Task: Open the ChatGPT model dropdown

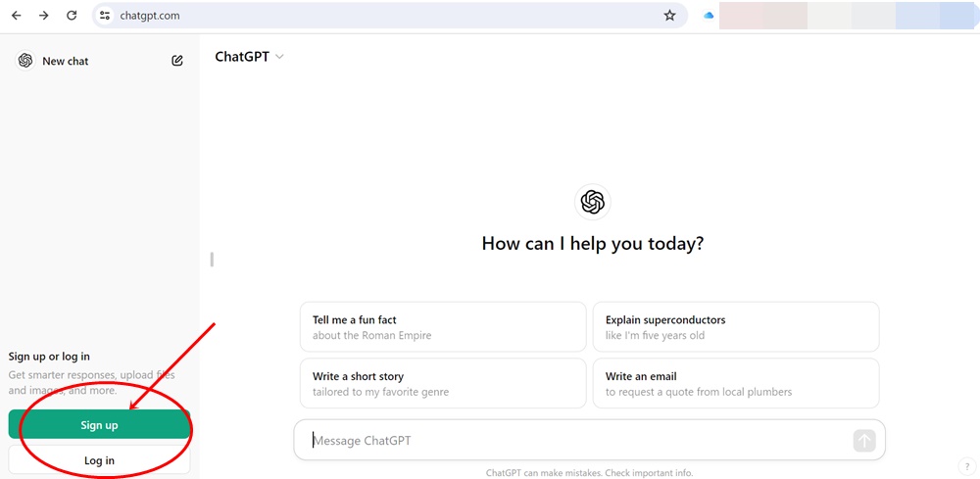Action: (249, 57)
